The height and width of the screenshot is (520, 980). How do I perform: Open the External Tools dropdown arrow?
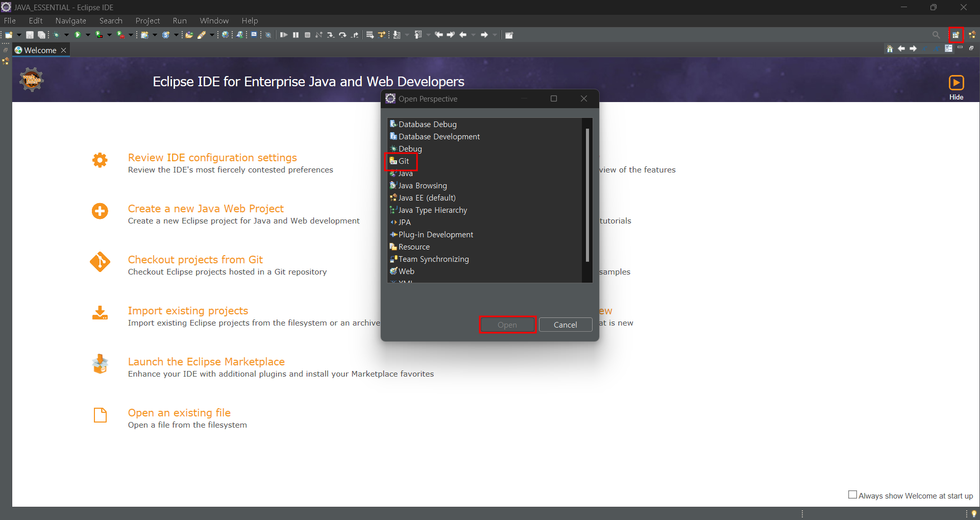131,35
